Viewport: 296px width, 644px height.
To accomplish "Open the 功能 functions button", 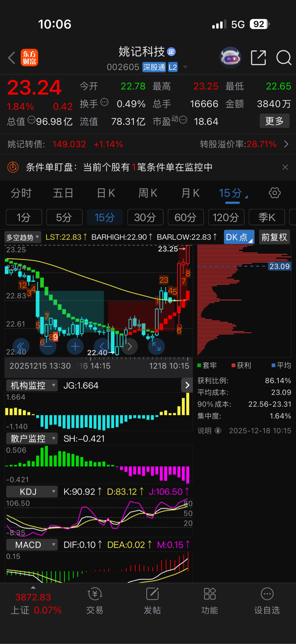I will point(210,601).
